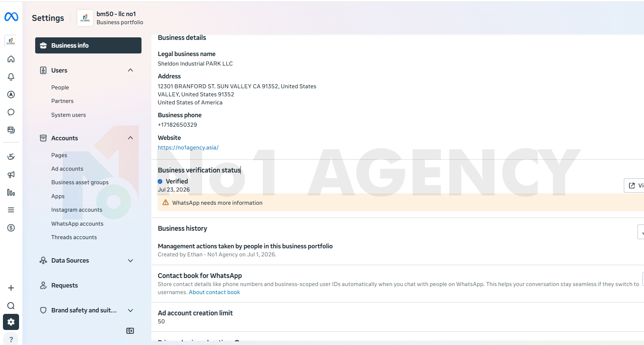Open Ads Manager compass icon
The height and width of the screenshot is (345, 644).
click(11, 94)
